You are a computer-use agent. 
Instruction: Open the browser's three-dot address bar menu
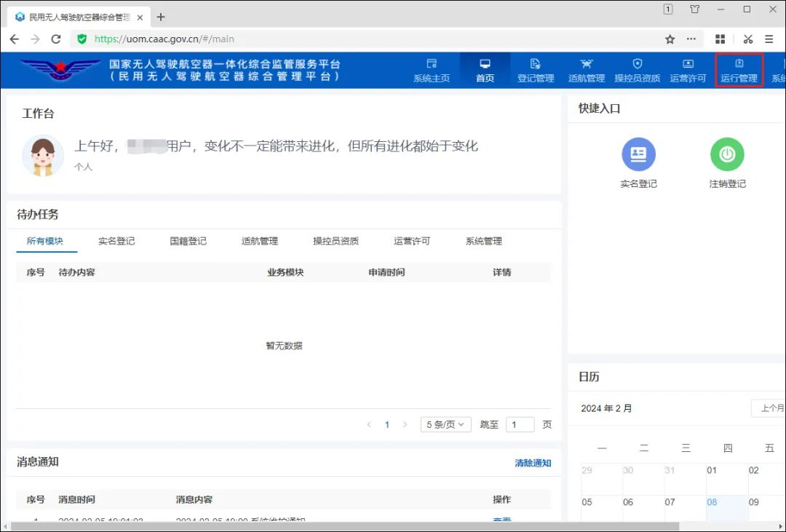tap(691, 39)
